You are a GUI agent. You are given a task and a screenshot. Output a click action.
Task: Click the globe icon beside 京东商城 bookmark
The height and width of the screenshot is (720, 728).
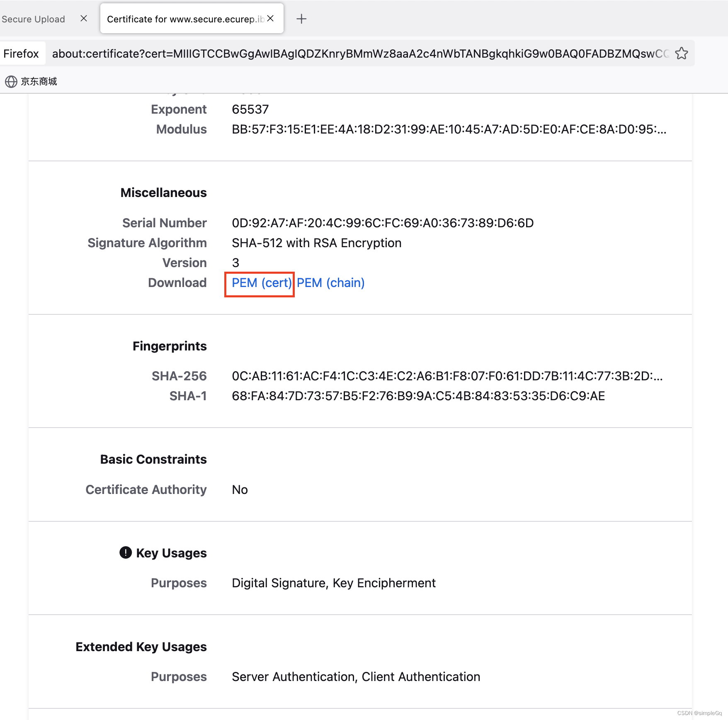tap(11, 81)
